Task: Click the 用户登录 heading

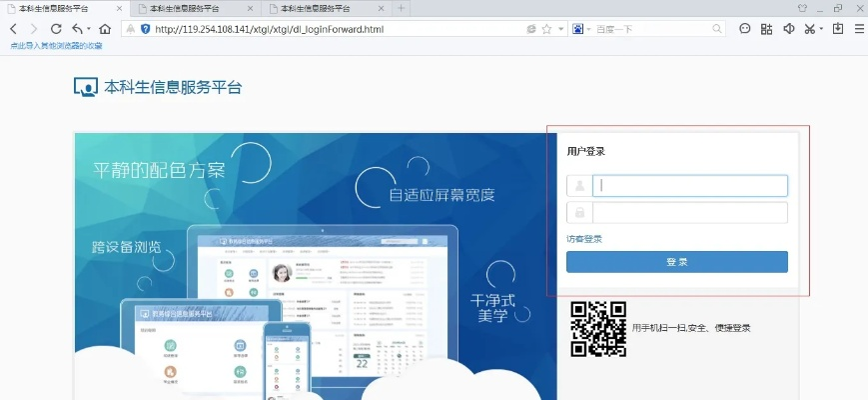Action: [585, 151]
